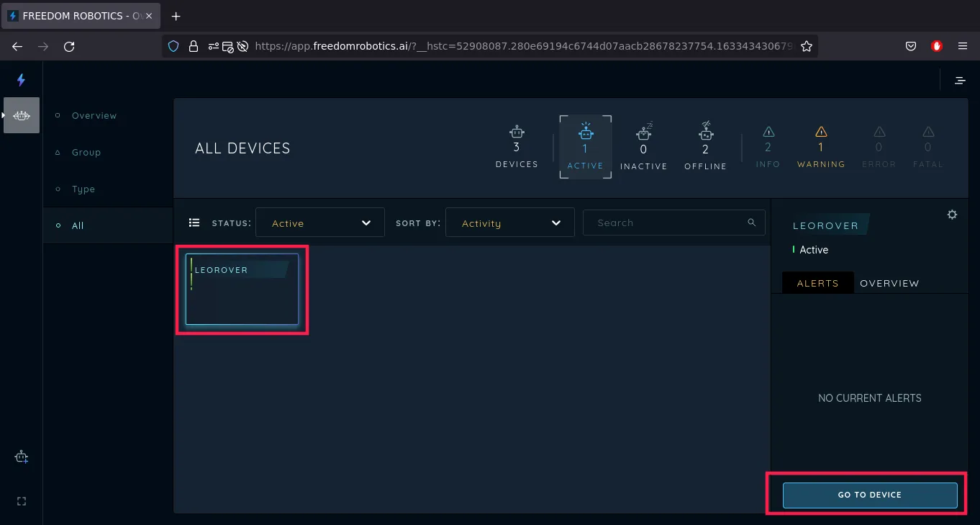Click the Freedom Robotics lightning logo
The image size is (980, 525).
coord(21,80)
